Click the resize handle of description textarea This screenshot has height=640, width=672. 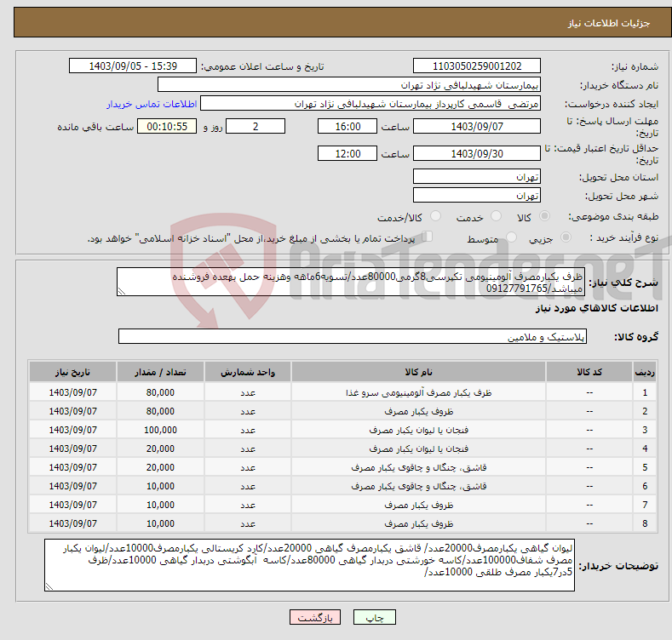(x=122, y=291)
